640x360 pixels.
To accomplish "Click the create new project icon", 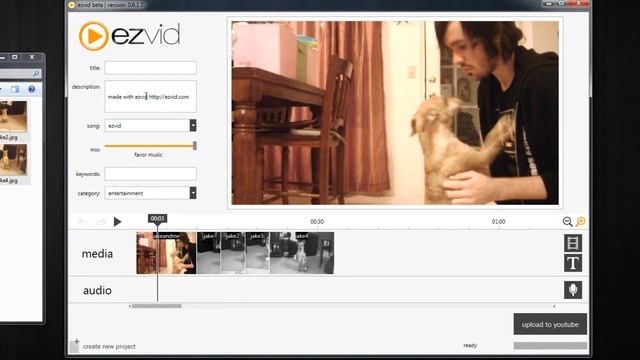I will (x=74, y=345).
